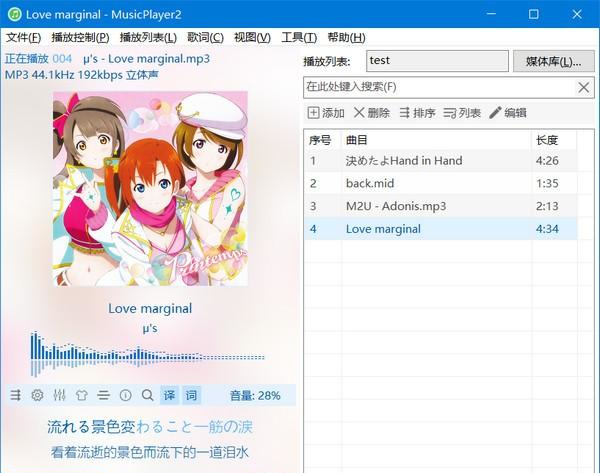Image resolution: width=600 pixels, height=473 pixels.
Task: Click the μ's artist name under title
Action: (x=150, y=328)
